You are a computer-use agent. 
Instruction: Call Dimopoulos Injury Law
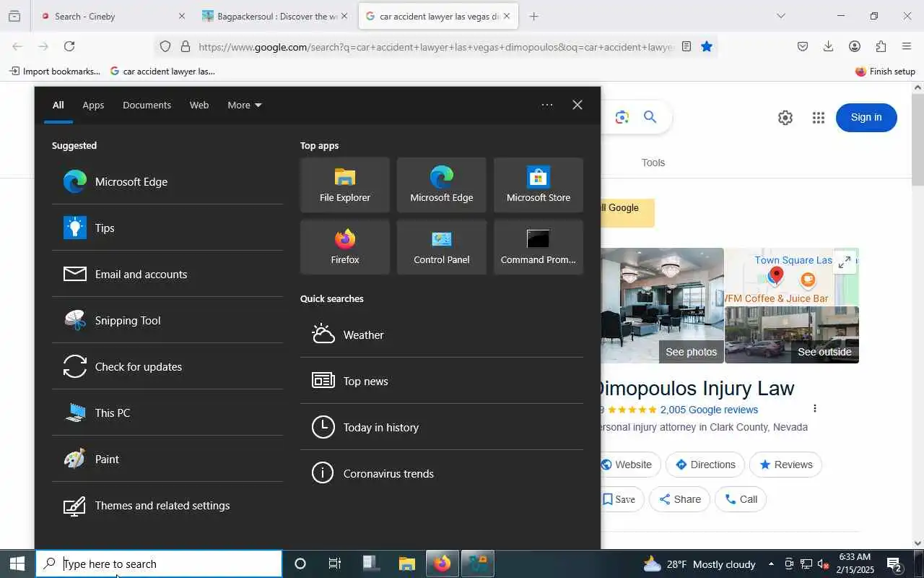click(741, 499)
